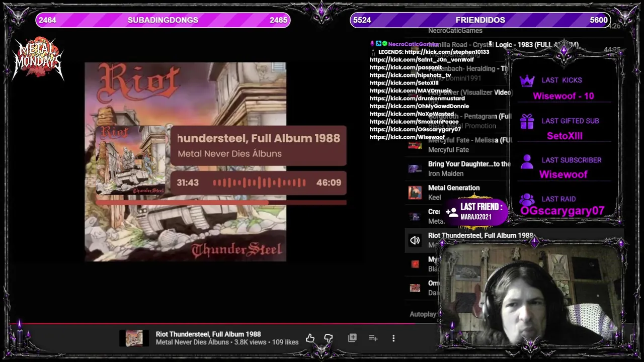Click the Autoplay label below the queue
Screen dimensions: 644x362
[x=423, y=314]
